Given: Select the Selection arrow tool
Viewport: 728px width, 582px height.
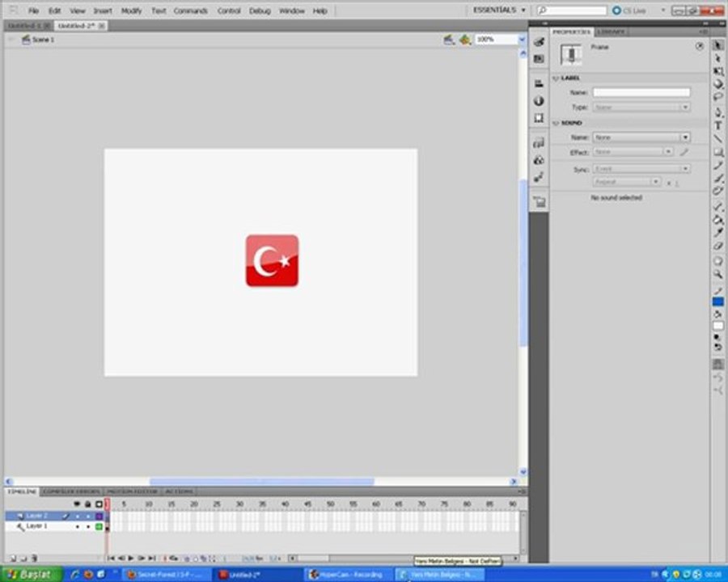Looking at the screenshot, I should [x=717, y=45].
